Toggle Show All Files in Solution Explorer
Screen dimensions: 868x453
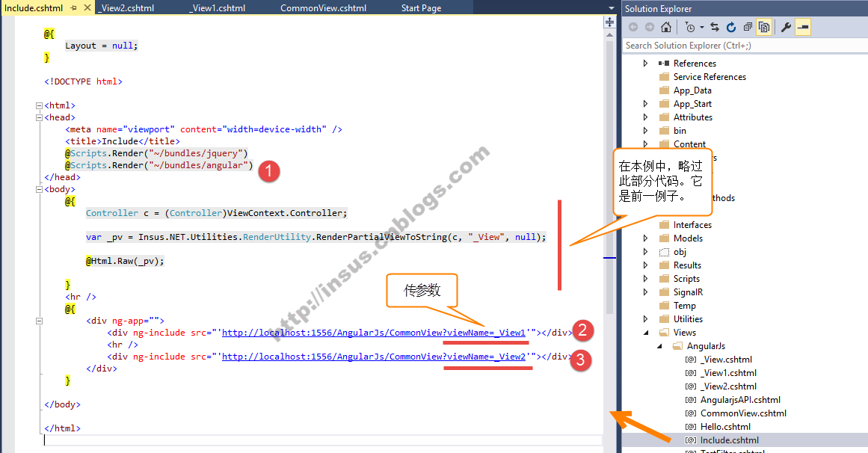coord(764,27)
